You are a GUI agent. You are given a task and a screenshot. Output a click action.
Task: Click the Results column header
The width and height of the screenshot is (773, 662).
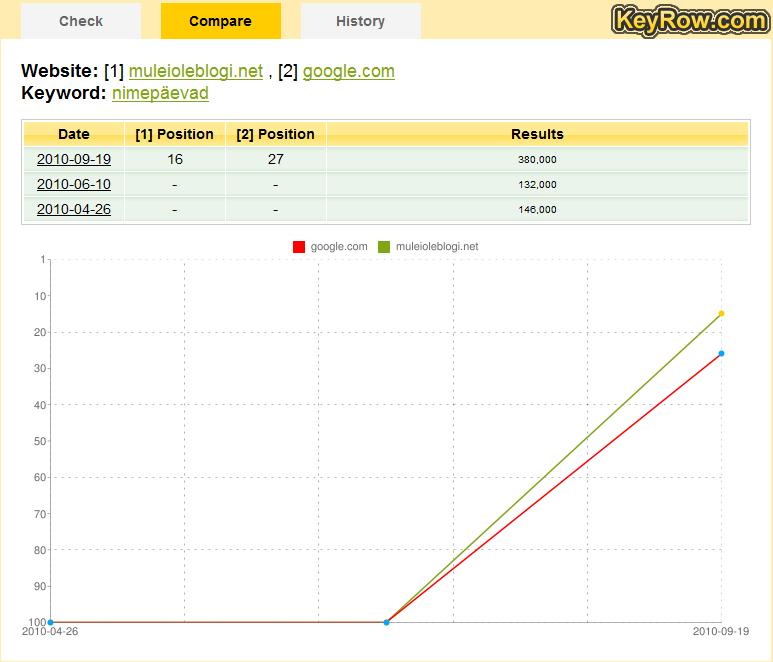click(x=537, y=134)
